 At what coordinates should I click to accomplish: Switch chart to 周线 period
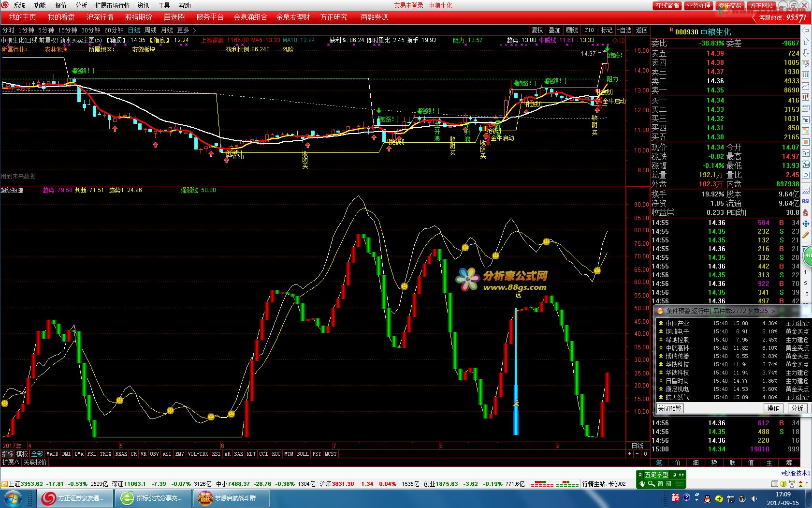151,30
